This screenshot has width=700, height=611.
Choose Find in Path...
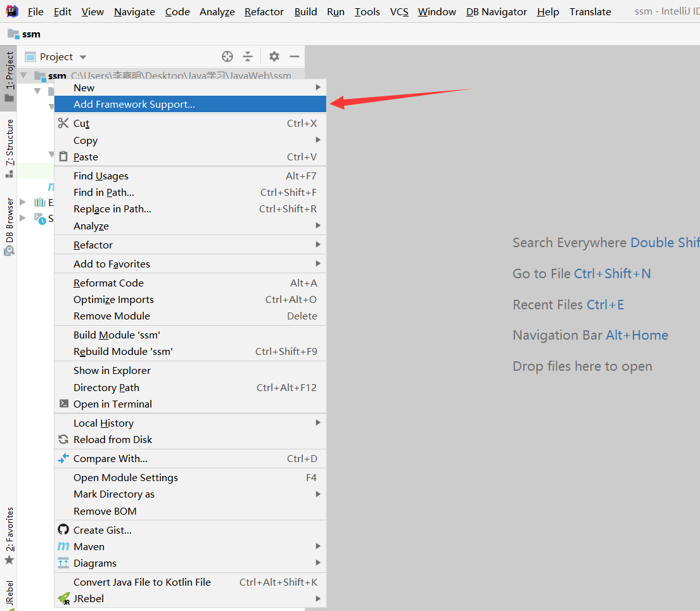[x=190, y=192]
